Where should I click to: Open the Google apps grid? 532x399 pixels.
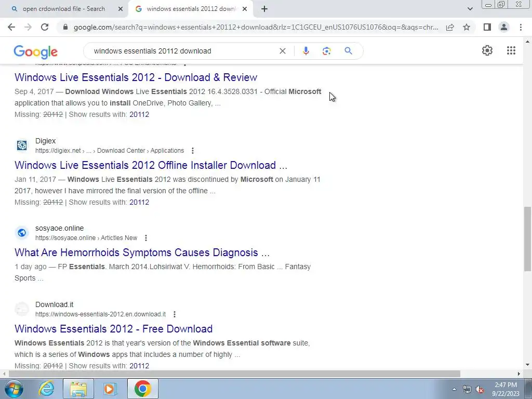pyautogui.click(x=511, y=50)
